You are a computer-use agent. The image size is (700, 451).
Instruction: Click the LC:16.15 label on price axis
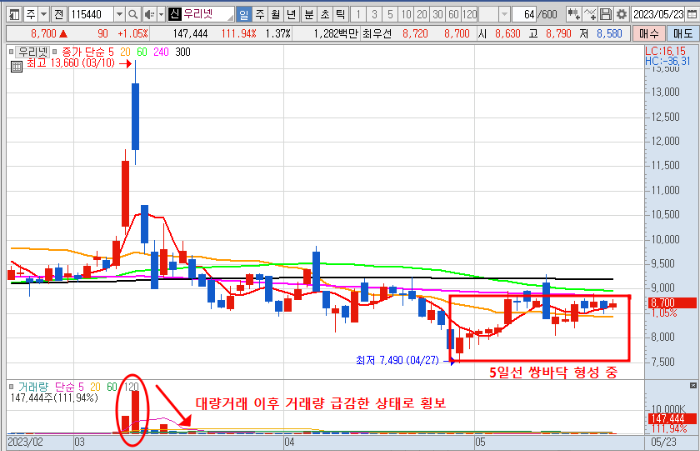665,51
